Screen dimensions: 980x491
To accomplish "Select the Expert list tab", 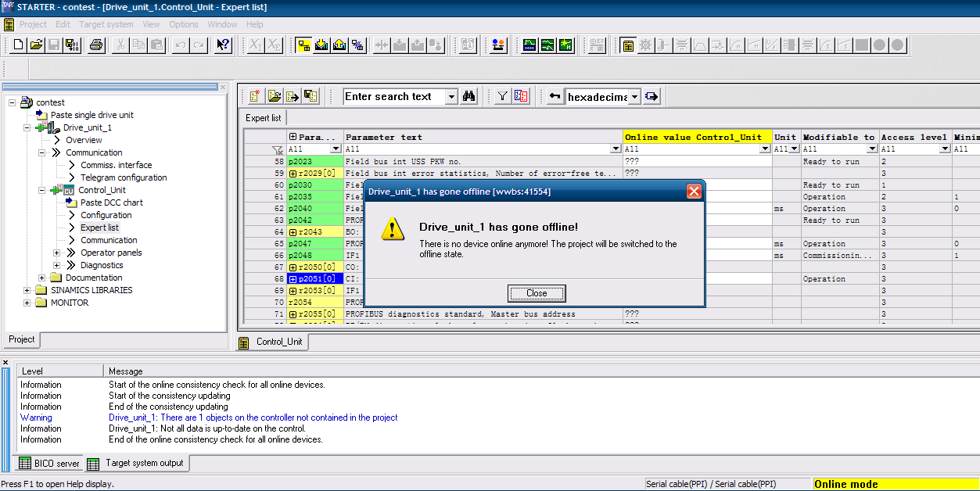I will click(x=264, y=118).
